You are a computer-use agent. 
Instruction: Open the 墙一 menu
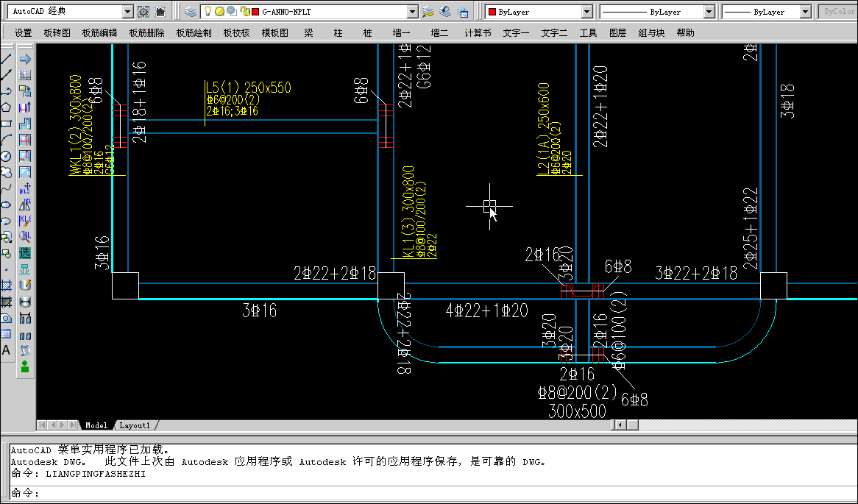click(401, 33)
